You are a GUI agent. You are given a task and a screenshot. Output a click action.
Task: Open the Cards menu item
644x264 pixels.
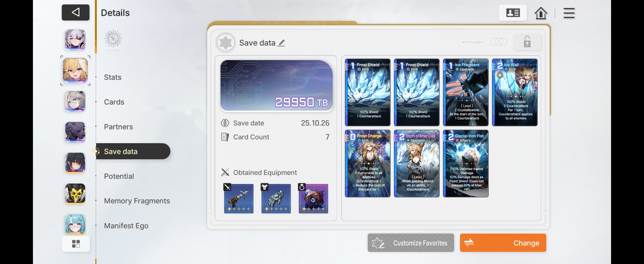click(114, 102)
